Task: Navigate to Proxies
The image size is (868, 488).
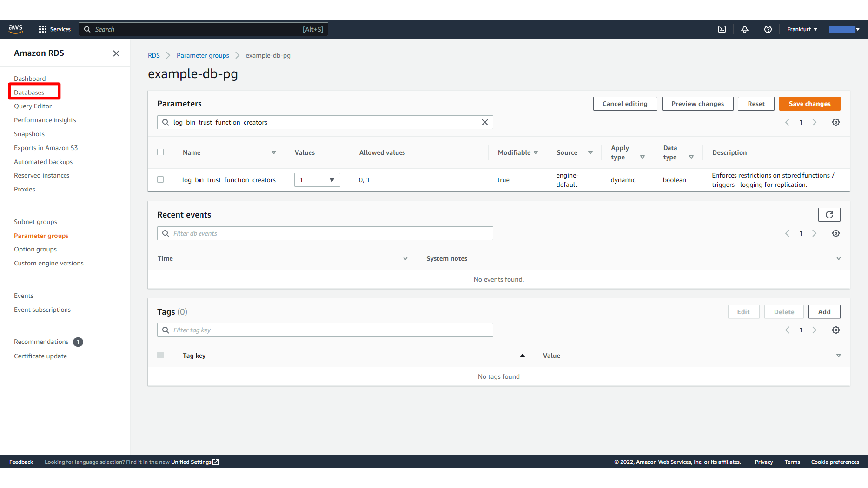Action: pyautogui.click(x=25, y=189)
